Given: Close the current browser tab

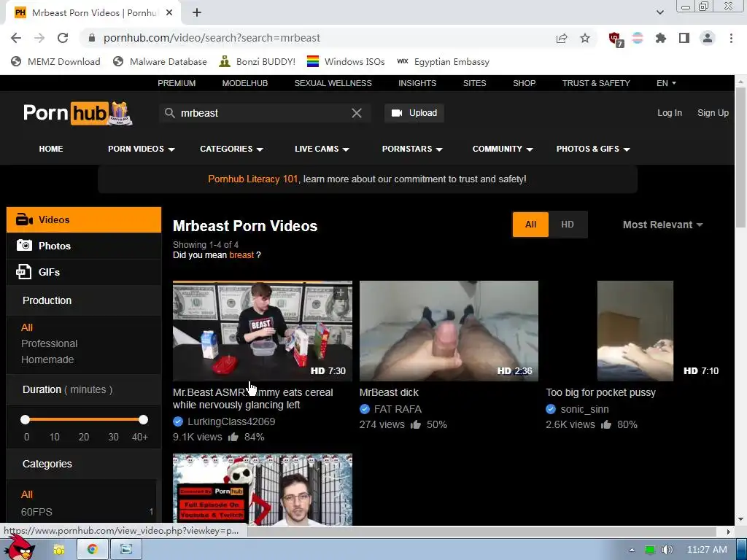Looking at the screenshot, I should pyautogui.click(x=169, y=13).
